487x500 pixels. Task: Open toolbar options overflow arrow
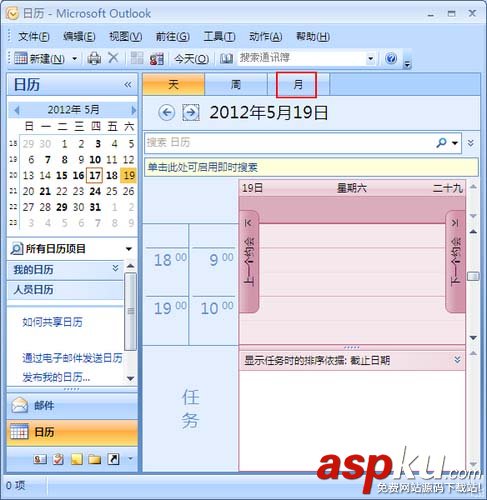click(407, 64)
